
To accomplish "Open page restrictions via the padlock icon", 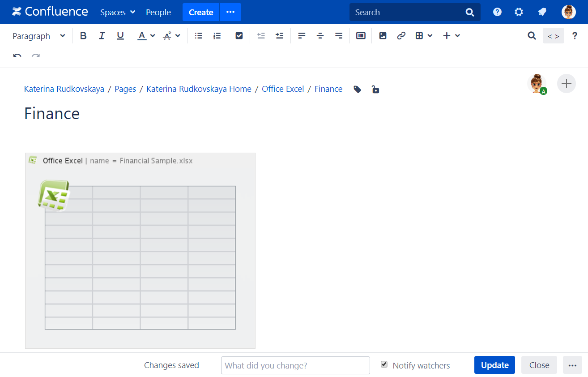I will pos(375,89).
